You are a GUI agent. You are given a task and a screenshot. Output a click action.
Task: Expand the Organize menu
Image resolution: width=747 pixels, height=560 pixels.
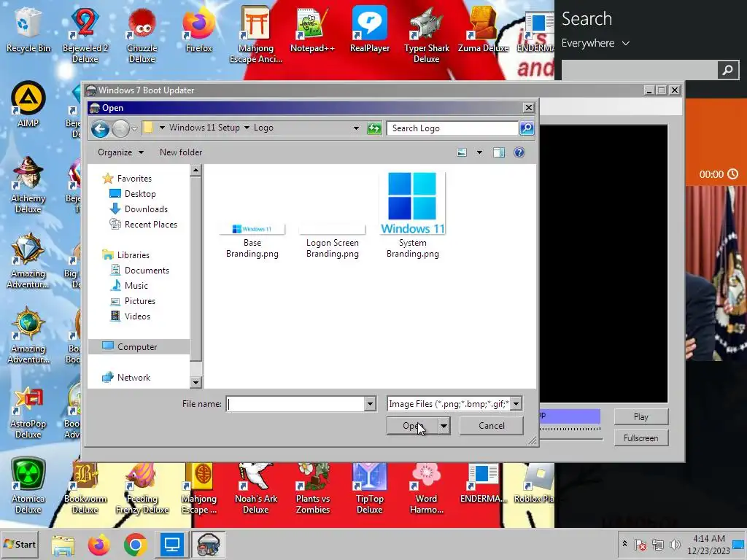(120, 152)
